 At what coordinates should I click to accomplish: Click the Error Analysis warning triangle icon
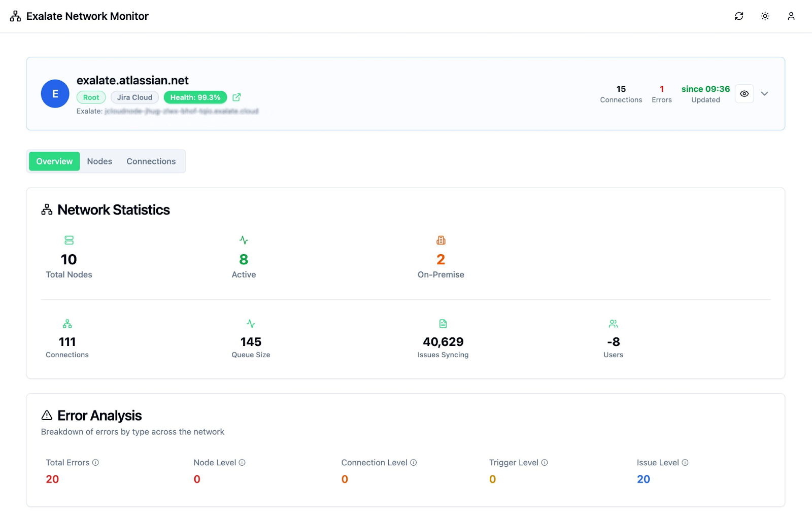point(46,415)
